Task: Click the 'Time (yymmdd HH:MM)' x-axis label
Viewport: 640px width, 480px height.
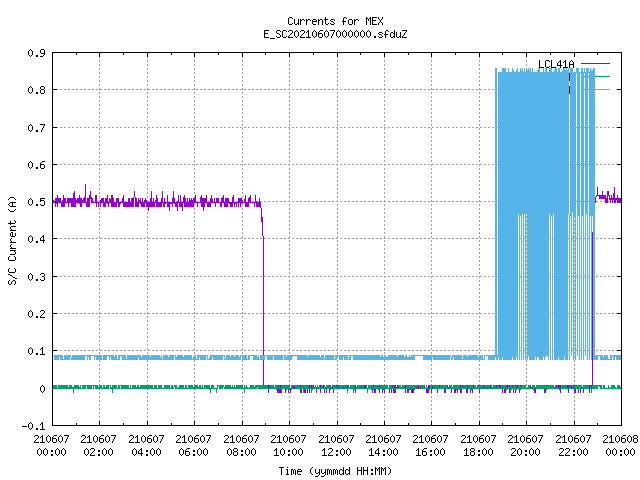Action: click(335, 471)
